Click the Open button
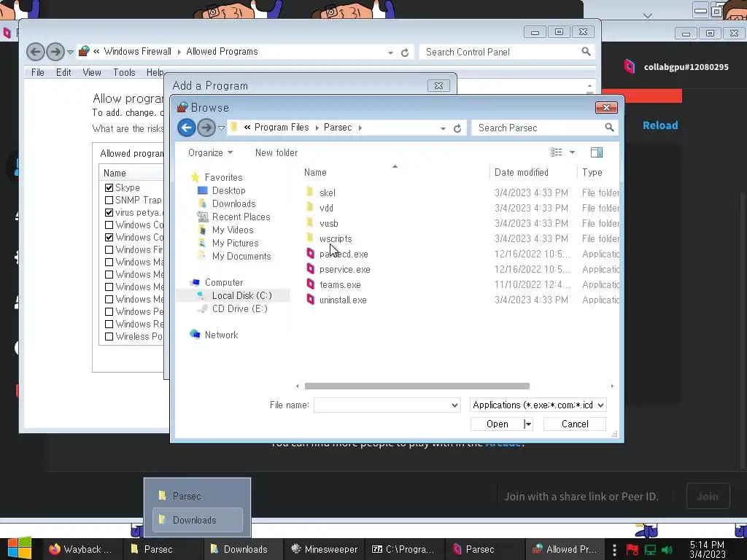747x560 pixels. coord(498,424)
